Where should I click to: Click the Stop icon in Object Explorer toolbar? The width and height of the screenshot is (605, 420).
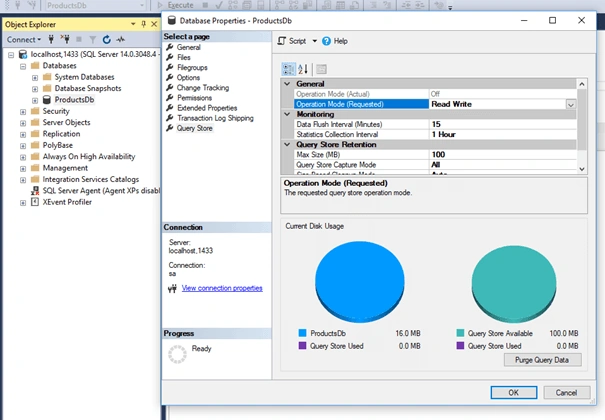coord(79,39)
